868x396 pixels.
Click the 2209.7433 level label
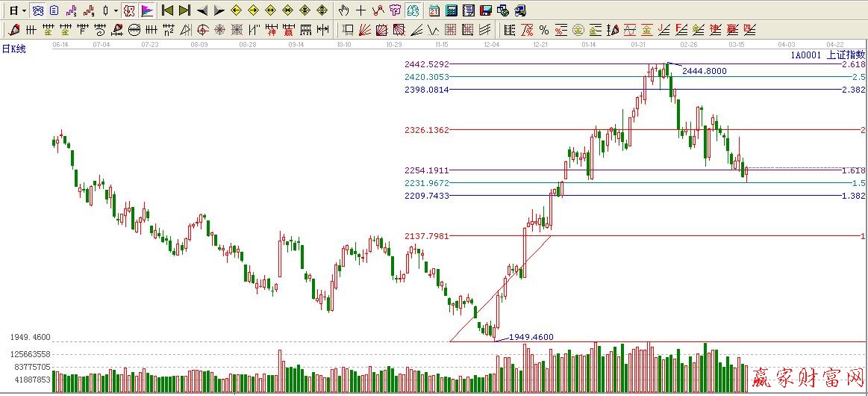(x=426, y=196)
